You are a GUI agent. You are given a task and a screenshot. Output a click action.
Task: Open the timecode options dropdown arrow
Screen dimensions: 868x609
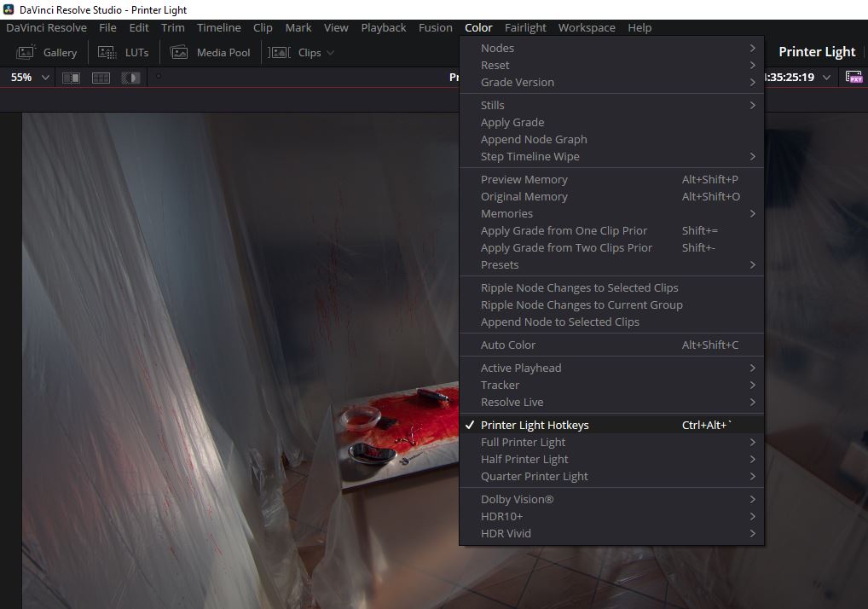tap(826, 78)
